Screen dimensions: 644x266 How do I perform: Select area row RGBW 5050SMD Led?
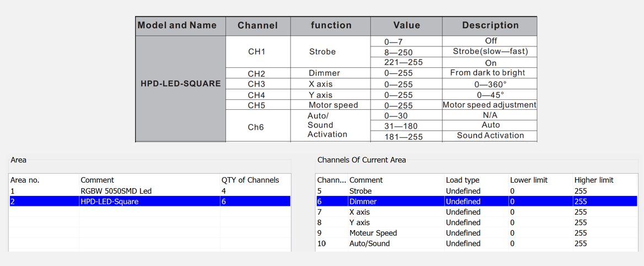(x=149, y=191)
